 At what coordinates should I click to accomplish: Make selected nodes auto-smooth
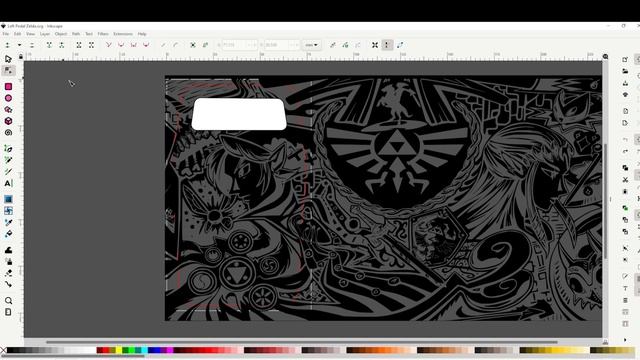click(146, 45)
